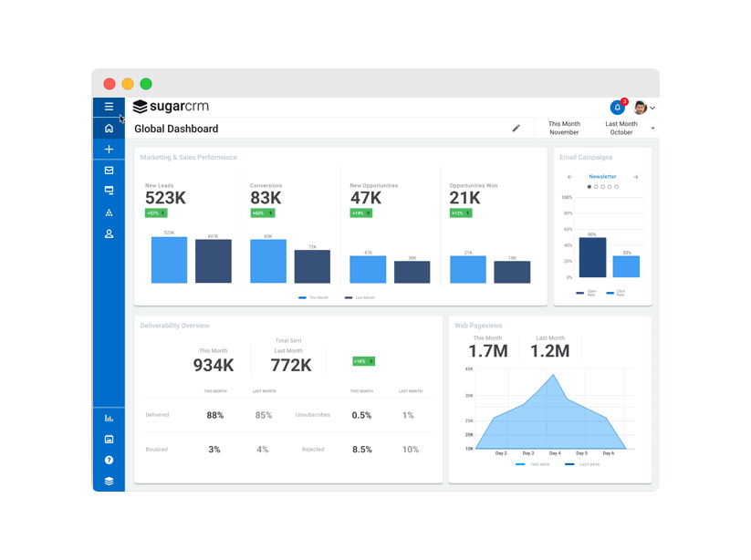Screen dimensions: 751x560
Task: Open the bar chart reports sidebar icon
Action: (x=109, y=419)
